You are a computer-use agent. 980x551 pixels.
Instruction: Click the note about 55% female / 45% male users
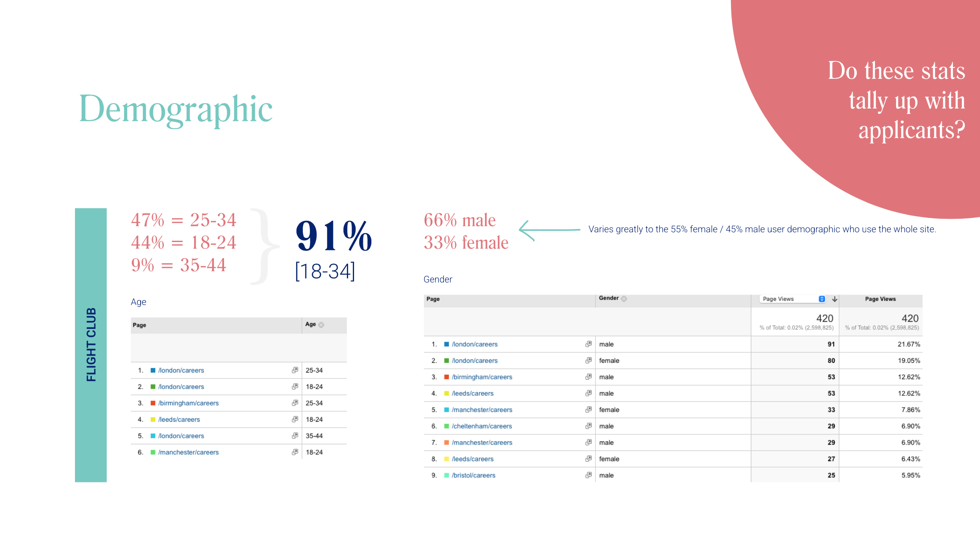coord(762,229)
